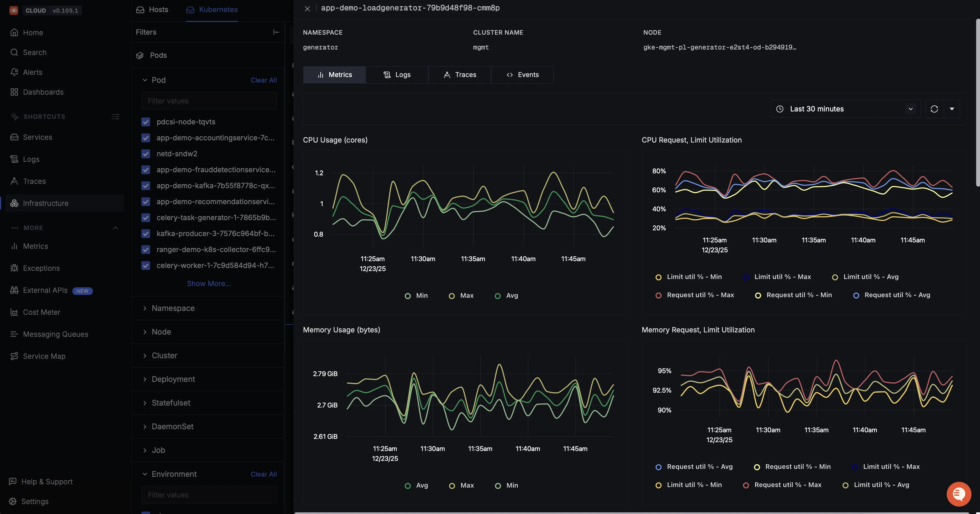
Task: Toggle the celery-worker-1 pod checkbox
Action: (x=146, y=265)
